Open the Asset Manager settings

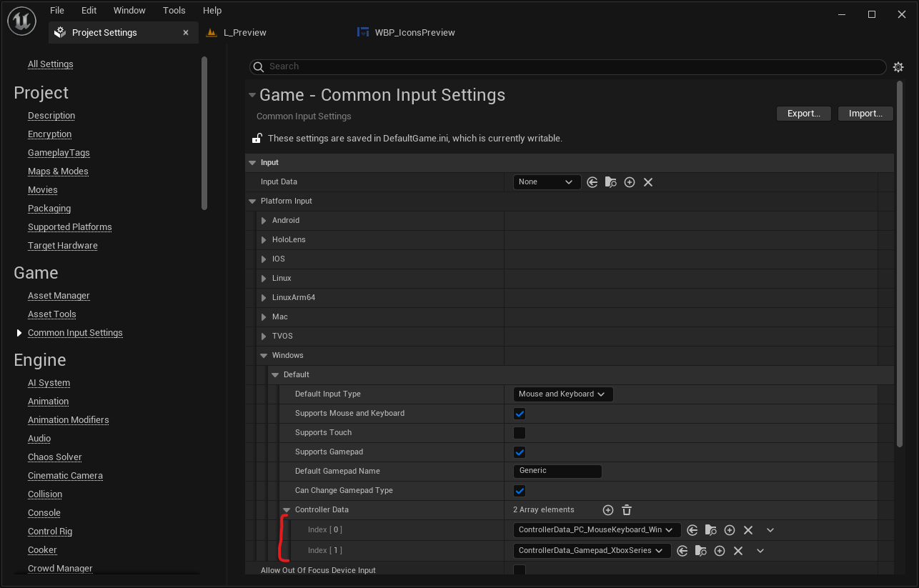(59, 296)
